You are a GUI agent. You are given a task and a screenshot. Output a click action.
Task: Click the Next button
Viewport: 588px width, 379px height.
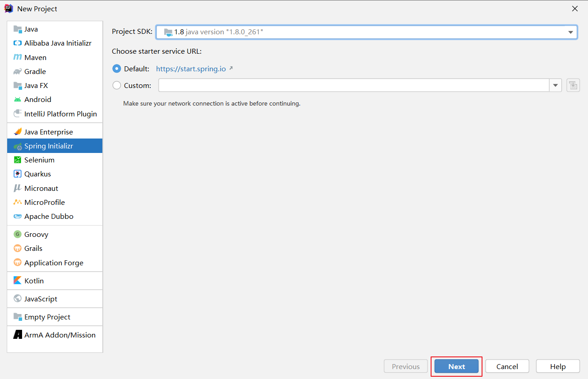tap(456, 367)
